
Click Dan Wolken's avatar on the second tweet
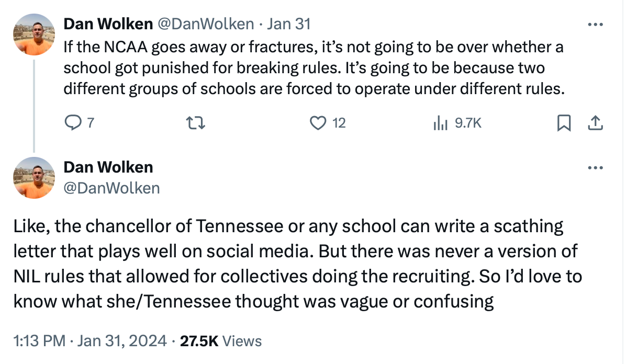[33, 178]
